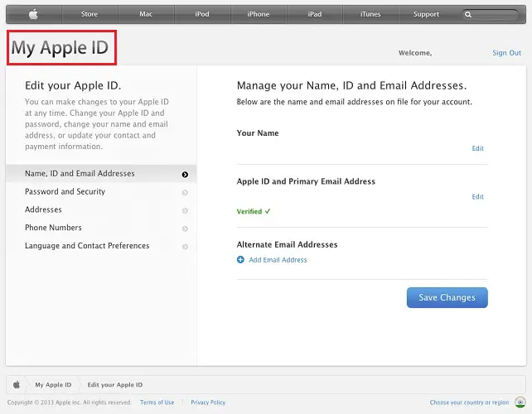Click the Alternate Email Addresses heading
Image resolution: width=532 pixels, height=414 pixels.
point(287,245)
